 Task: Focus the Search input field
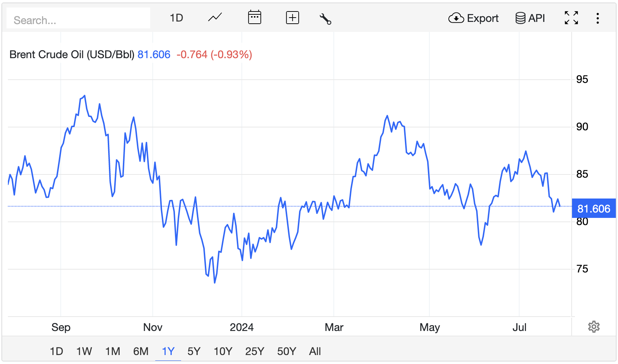coord(78,18)
